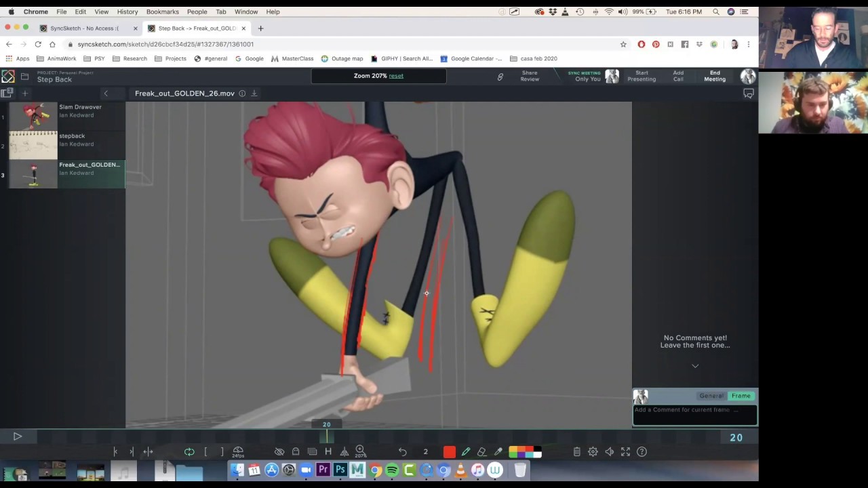The height and width of the screenshot is (488, 868).
Task: Click the frame range expand arrows icon
Action: [x=148, y=451]
